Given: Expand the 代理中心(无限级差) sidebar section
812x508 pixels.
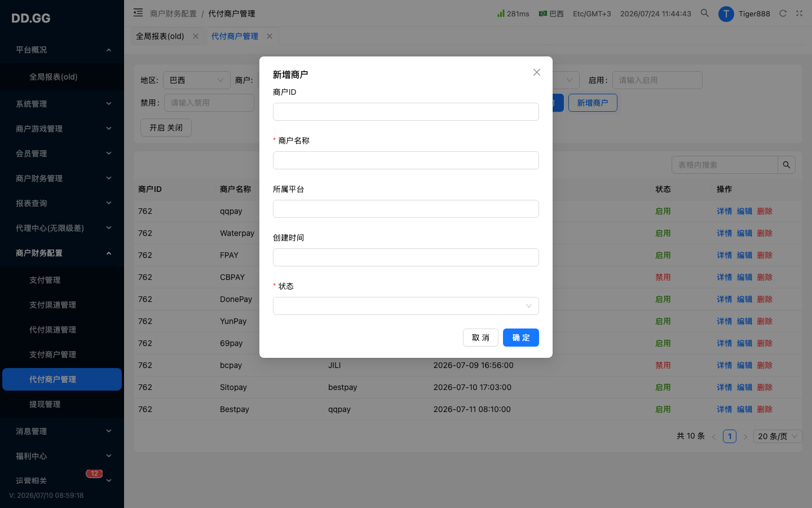Looking at the screenshot, I should (62, 228).
